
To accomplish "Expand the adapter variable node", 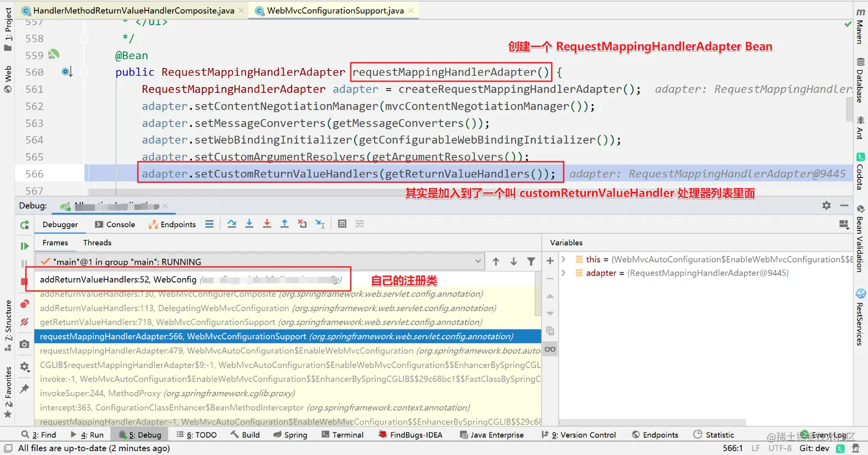I will coord(563,273).
